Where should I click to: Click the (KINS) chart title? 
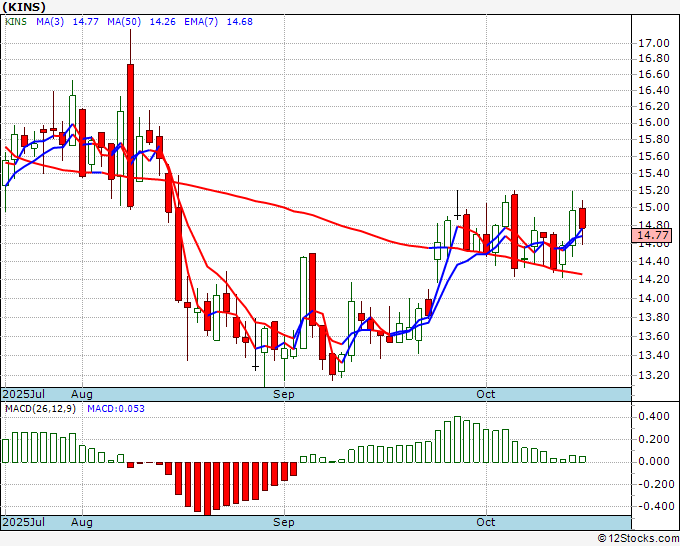coord(24,7)
